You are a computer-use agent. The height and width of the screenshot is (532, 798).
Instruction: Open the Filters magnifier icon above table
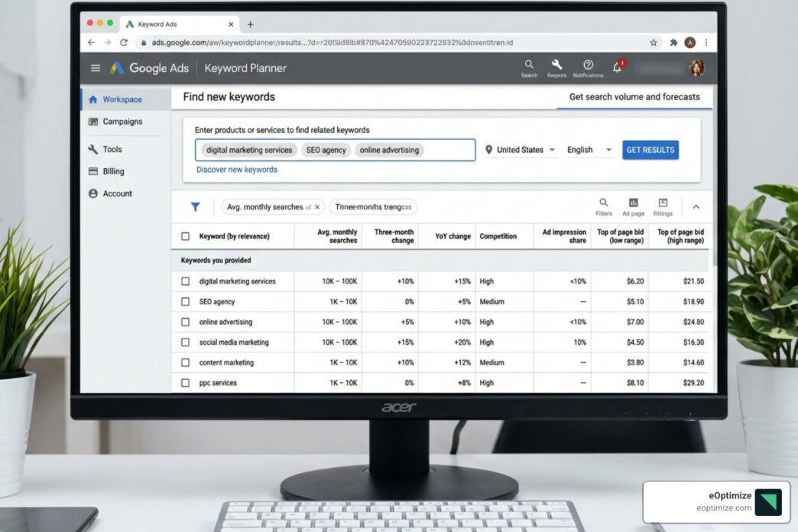point(604,206)
